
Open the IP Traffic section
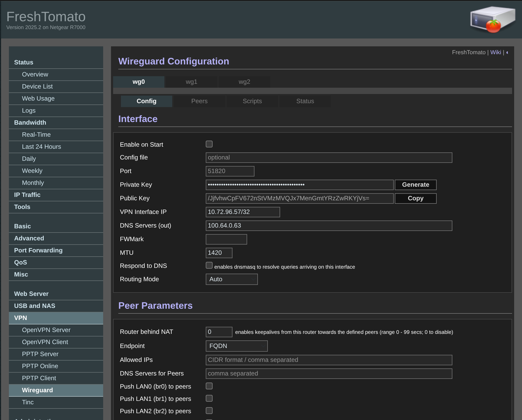pyautogui.click(x=56, y=195)
